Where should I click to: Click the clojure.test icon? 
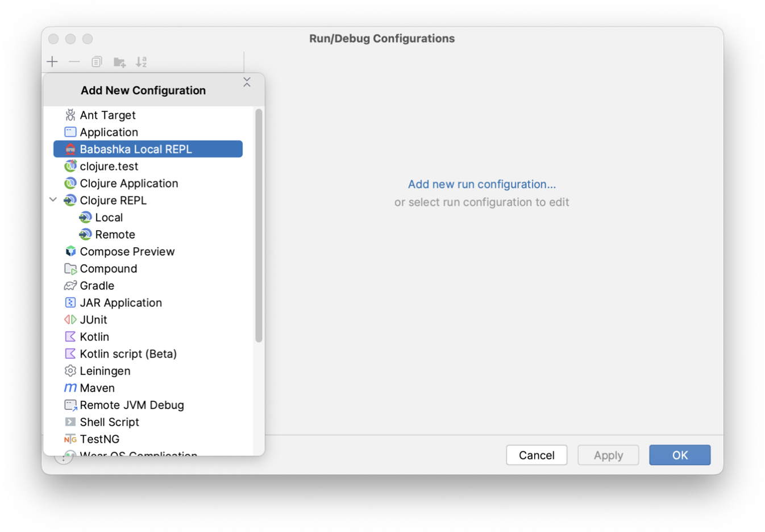70,166
